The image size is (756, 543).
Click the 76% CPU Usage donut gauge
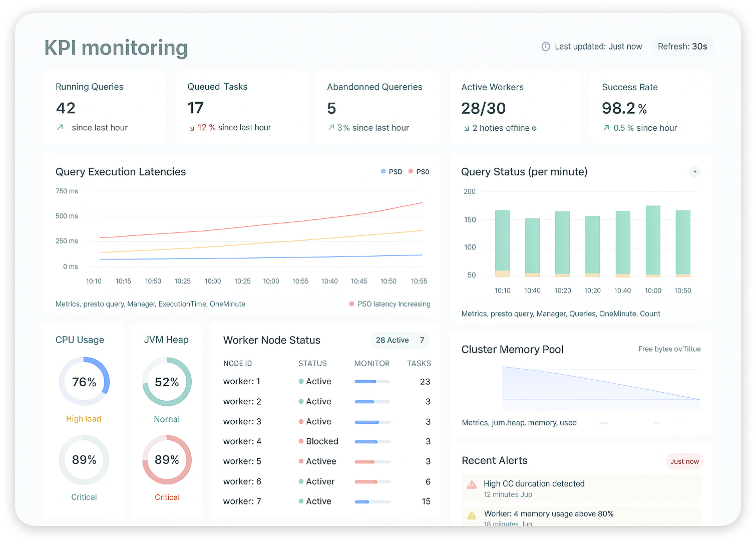click(x=84, y=382)
